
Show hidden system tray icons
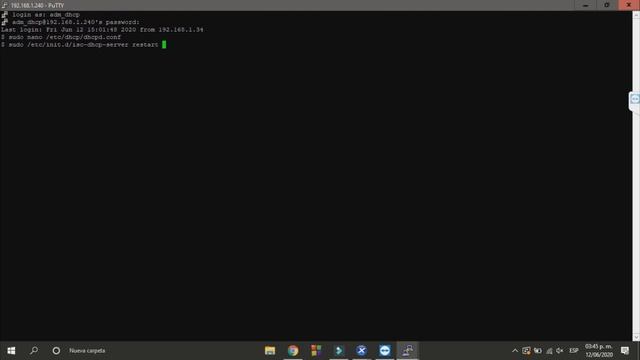click(x=515, y=351)
